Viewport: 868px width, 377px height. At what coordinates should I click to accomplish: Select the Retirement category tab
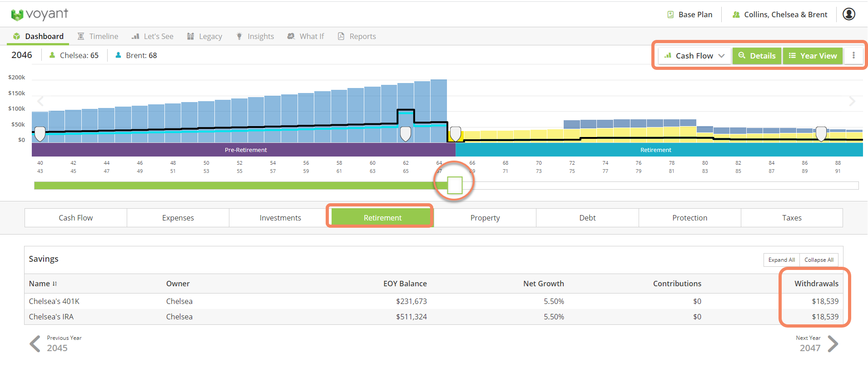pyautogui.click(x=382, y=218)
